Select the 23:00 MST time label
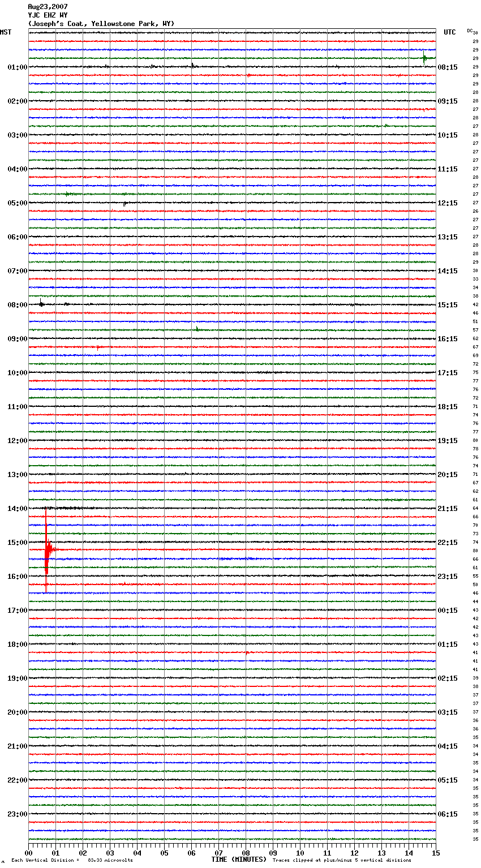Viewport: 481px width, 868px height. 18,814
